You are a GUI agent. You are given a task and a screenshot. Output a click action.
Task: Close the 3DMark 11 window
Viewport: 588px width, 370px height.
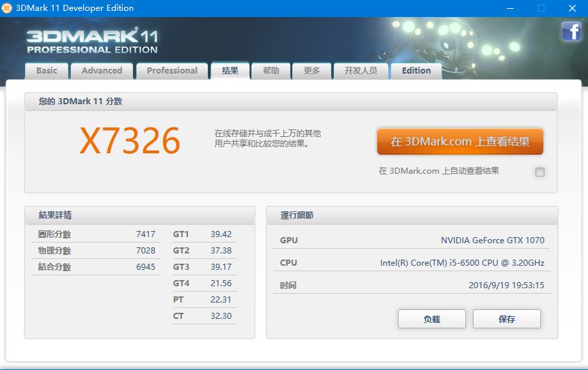pos(572,8)
